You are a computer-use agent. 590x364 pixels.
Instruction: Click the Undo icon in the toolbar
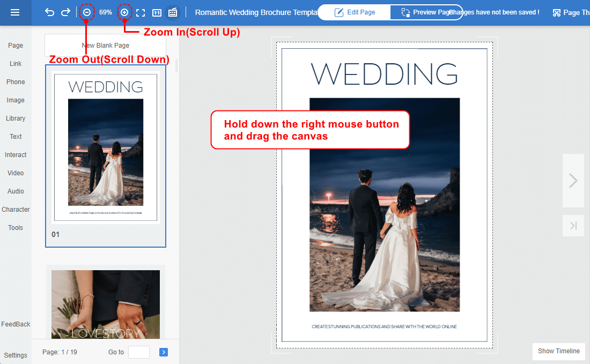coord(49,12)
